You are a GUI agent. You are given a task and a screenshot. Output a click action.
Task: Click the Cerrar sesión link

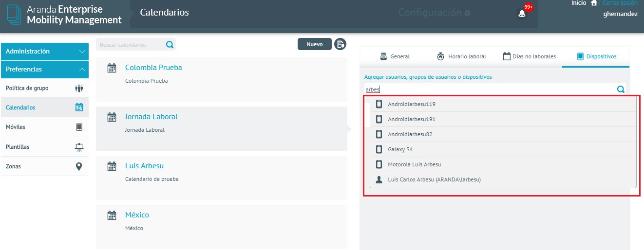(620, 3)
